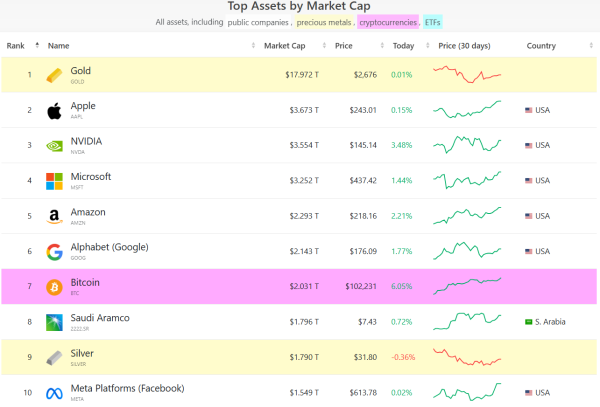
Task: Click the Amazon logo icon
Action: pyautogui.click(x=54, y=217)
